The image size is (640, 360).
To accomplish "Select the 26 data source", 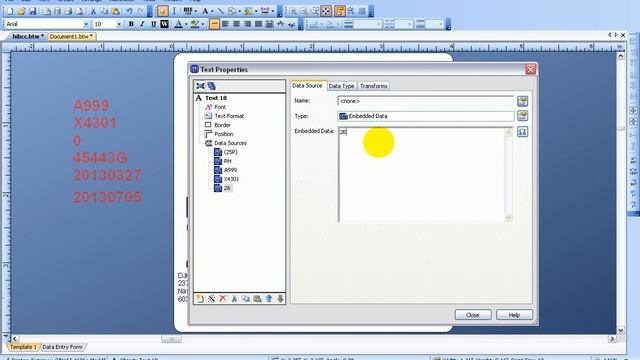I will 227,188.
